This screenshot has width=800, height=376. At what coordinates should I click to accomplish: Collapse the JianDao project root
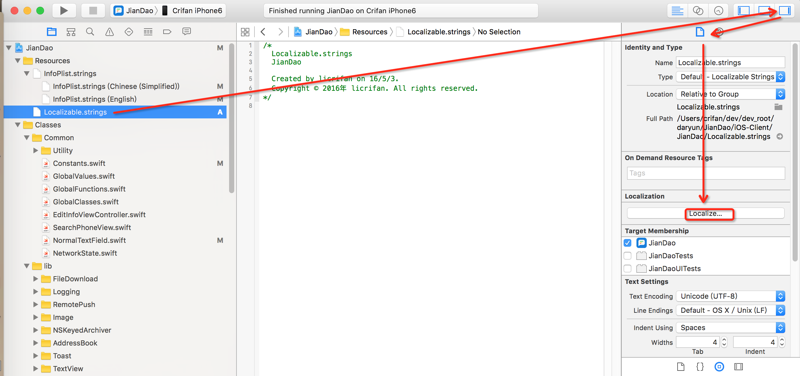click(x=8, y=48)
